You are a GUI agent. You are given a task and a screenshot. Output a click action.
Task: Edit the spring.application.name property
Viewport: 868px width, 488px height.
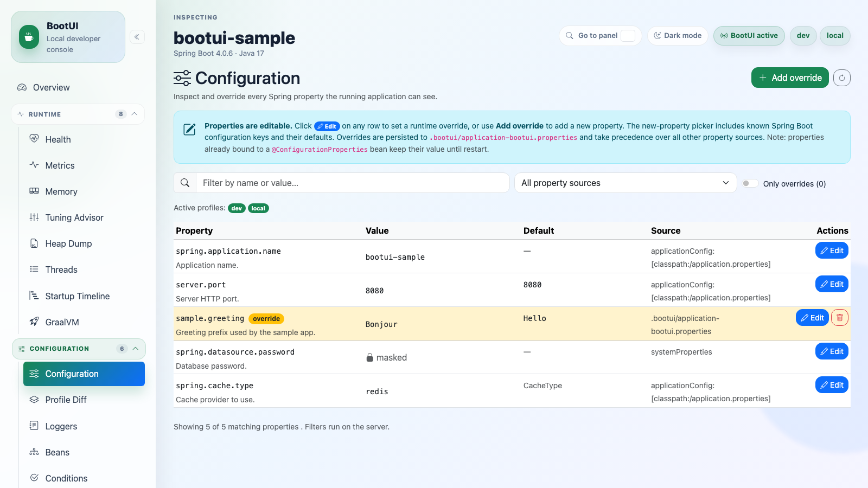pos(832,251)
